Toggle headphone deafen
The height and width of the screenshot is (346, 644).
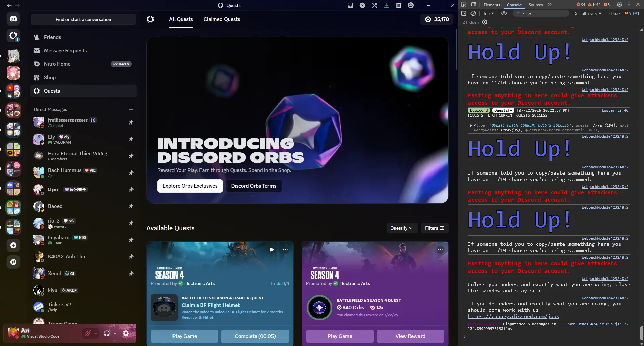[x=107, y=333]
